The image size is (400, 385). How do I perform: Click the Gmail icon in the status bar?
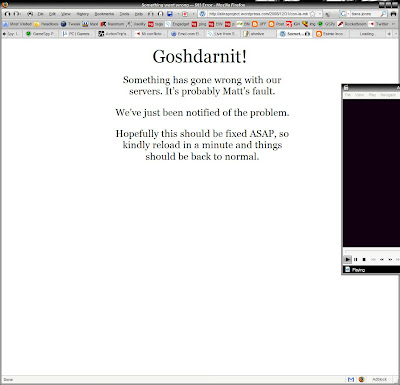point(351,379)
